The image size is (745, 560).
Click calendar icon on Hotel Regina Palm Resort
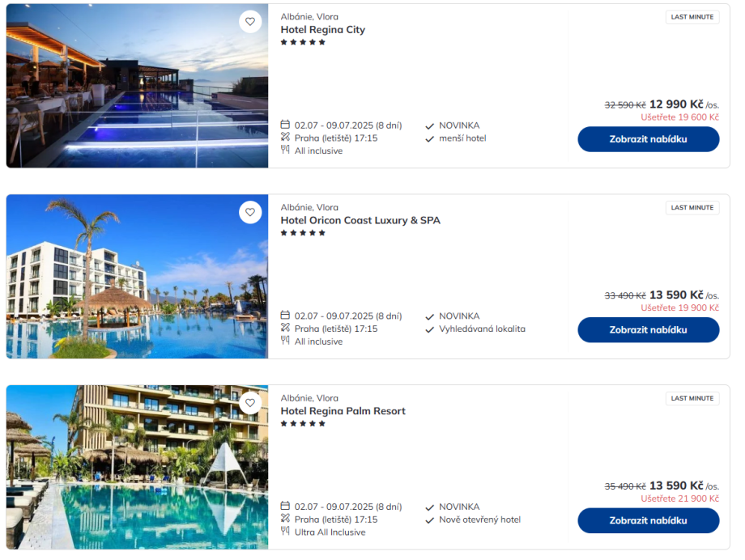(x=285, y=507)
